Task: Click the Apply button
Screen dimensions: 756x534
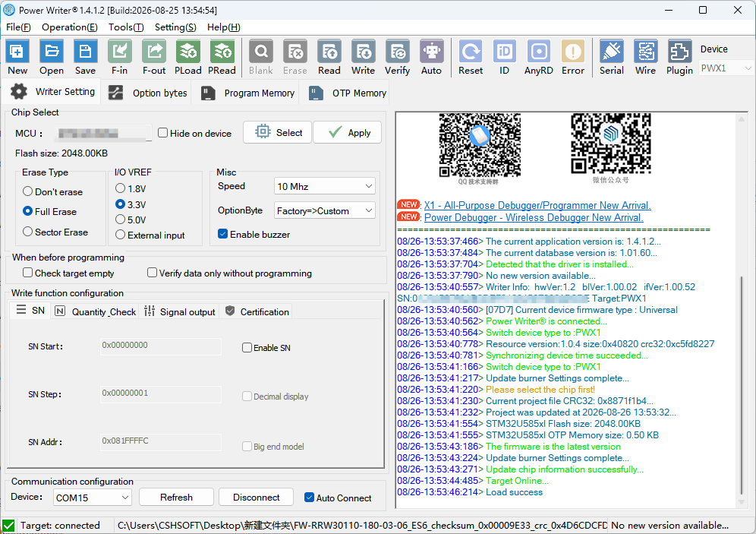Action: click(x=347, y=132)
